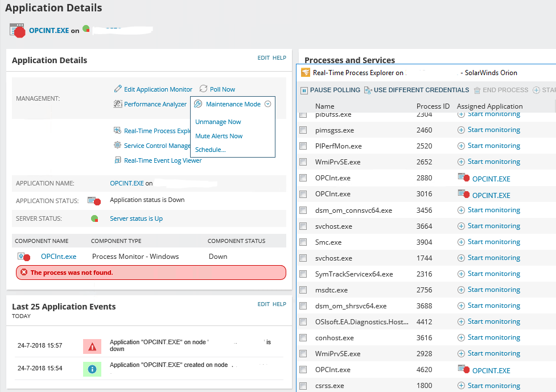Choose Schedule... in Maintenance Mode menu

[x=210, y=150]
